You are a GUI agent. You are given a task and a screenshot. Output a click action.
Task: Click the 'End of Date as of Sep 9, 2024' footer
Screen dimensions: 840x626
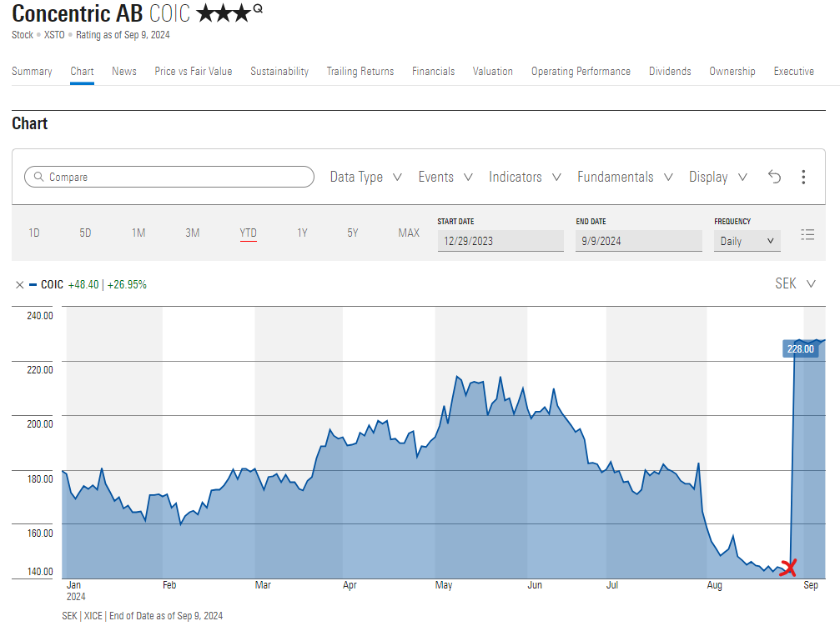point(166,616)
